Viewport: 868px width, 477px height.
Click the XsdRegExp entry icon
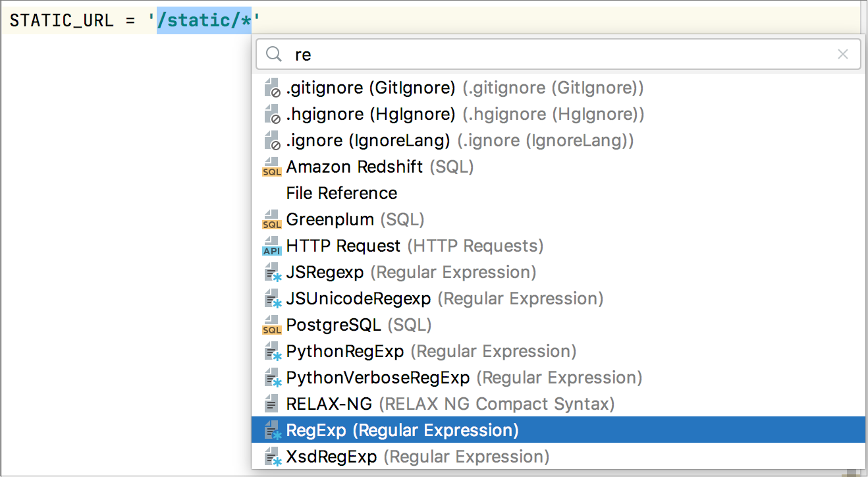point(272,457)
